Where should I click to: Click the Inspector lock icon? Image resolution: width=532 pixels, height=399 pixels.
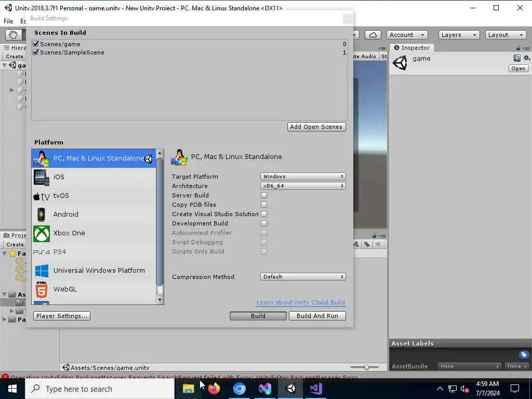pos(518,48)
